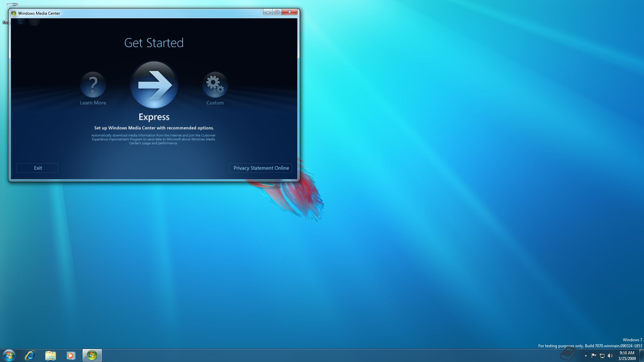Click the Exit button
Viewport: 644px width, 362px height.
37,168
